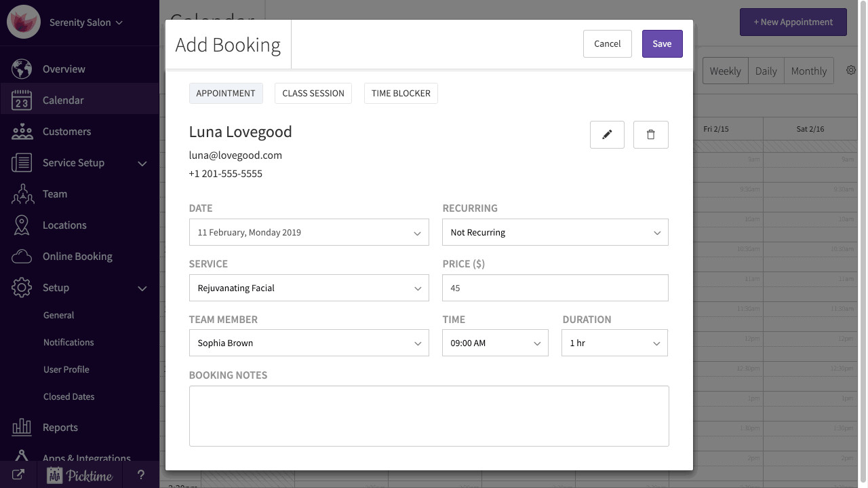Open the Overview globe icon
This screenshot has width=868, height=488.
[22, 69]
